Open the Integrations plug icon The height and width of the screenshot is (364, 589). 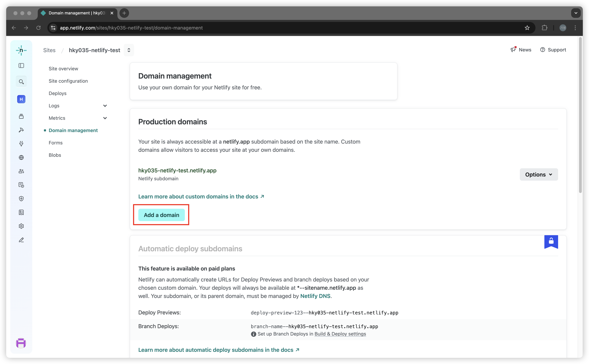(21, 144)
